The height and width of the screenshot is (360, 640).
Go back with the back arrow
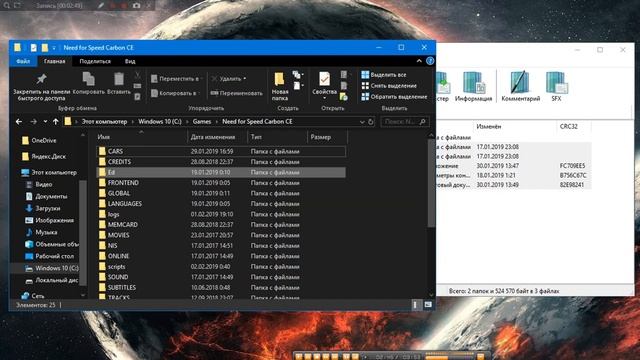(x=19, y=122)
